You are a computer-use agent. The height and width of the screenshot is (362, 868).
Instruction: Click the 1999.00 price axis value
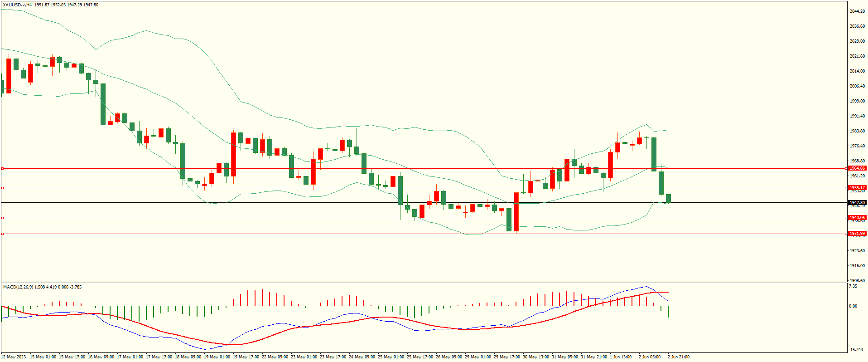857,101
